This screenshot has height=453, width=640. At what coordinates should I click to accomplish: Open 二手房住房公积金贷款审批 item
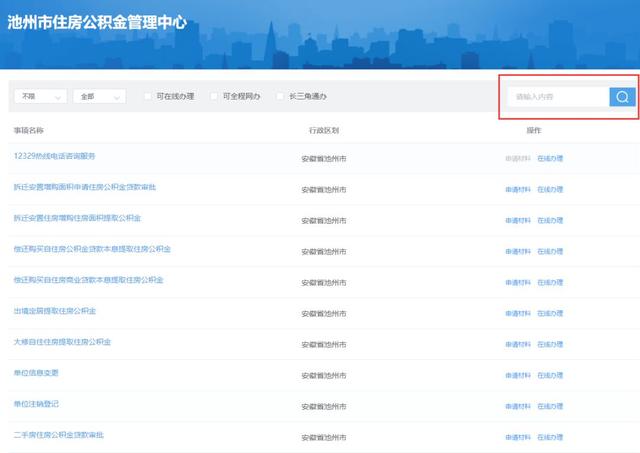click(x=58, y=435)
